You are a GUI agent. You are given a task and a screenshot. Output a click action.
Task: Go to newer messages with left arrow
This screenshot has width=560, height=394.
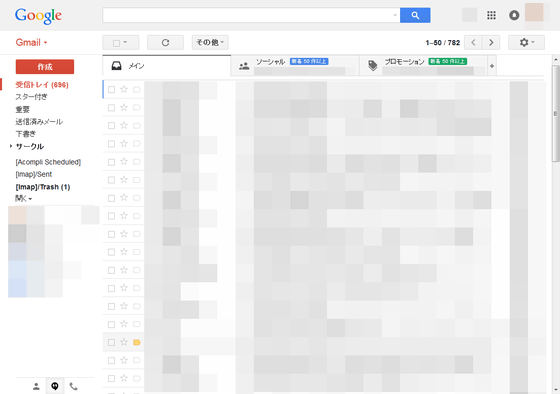click(473, 43)
